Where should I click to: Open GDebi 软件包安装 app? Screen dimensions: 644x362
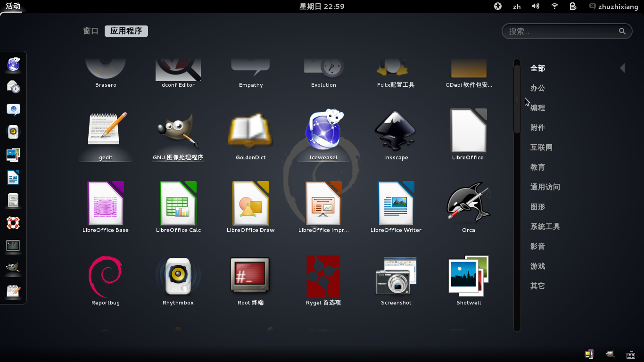coord(469,73)
